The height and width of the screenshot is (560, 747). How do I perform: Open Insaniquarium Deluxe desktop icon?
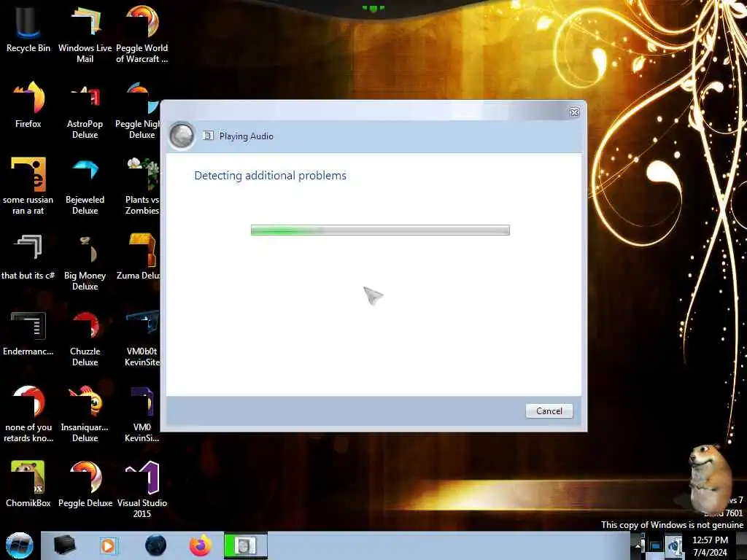click(x=85, y=414)
